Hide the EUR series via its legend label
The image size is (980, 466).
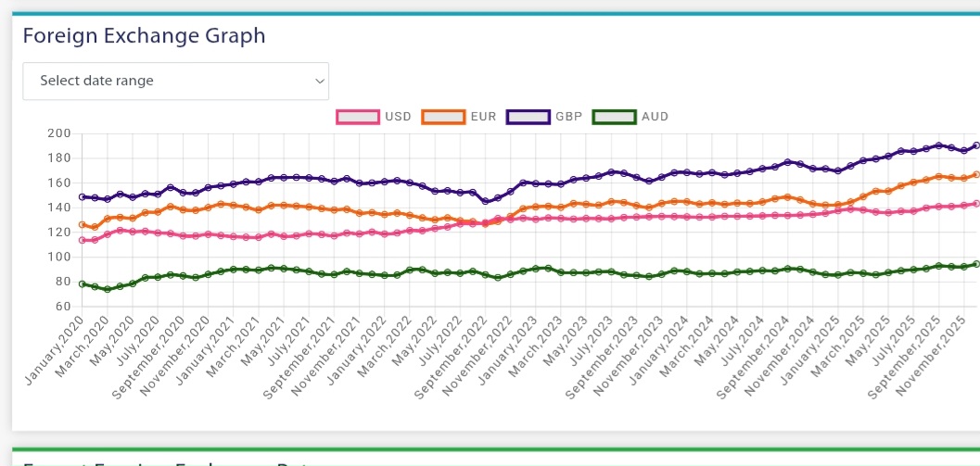[x=483, y=117]
